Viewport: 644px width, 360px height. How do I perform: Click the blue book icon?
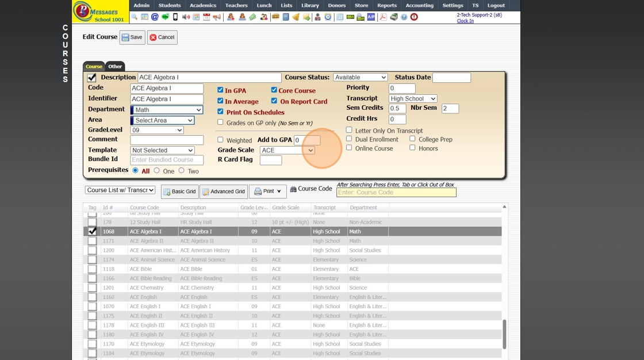[x=286, y=17]
